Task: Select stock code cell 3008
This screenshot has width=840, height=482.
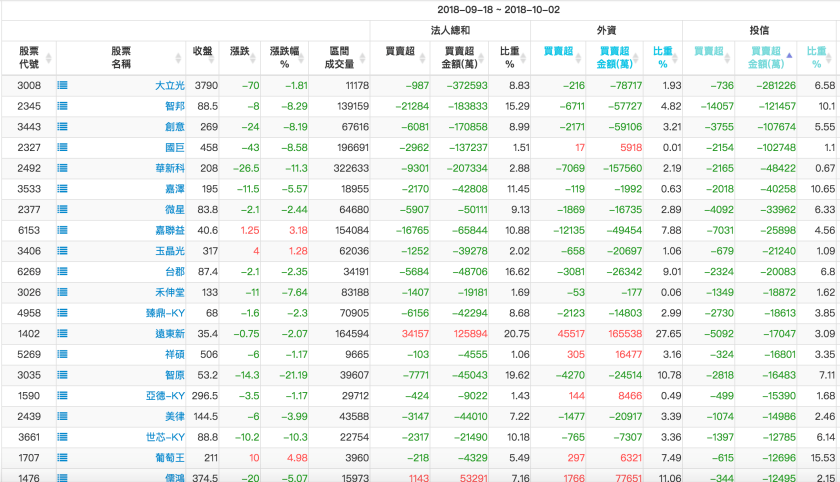Action: click(x=29, y=85)
